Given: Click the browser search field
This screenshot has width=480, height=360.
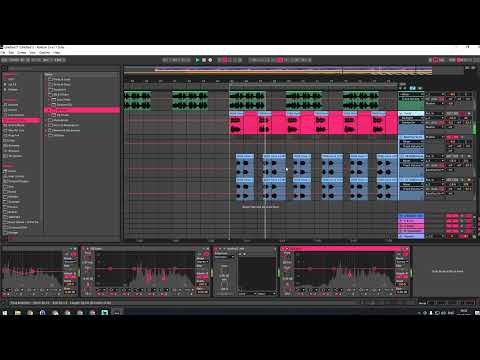Looking at the screenshot, I should pyautogui.click(x=63, y=68).
